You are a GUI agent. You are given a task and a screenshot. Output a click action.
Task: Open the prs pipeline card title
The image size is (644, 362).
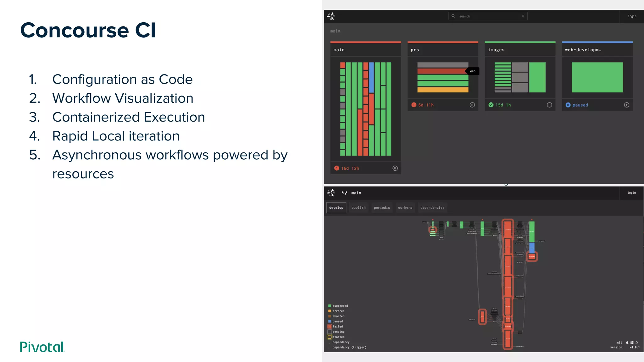point(415,50)
